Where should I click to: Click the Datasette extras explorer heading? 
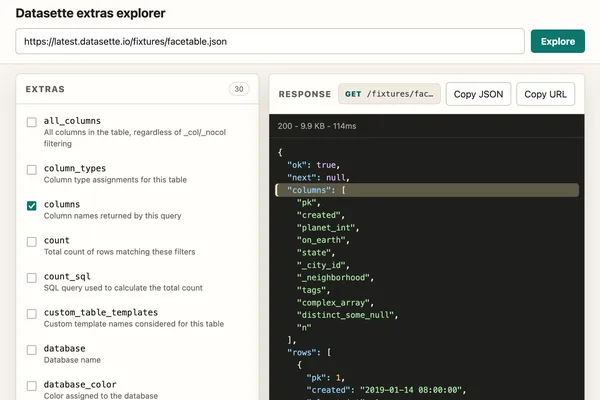(x=91, y=13)
